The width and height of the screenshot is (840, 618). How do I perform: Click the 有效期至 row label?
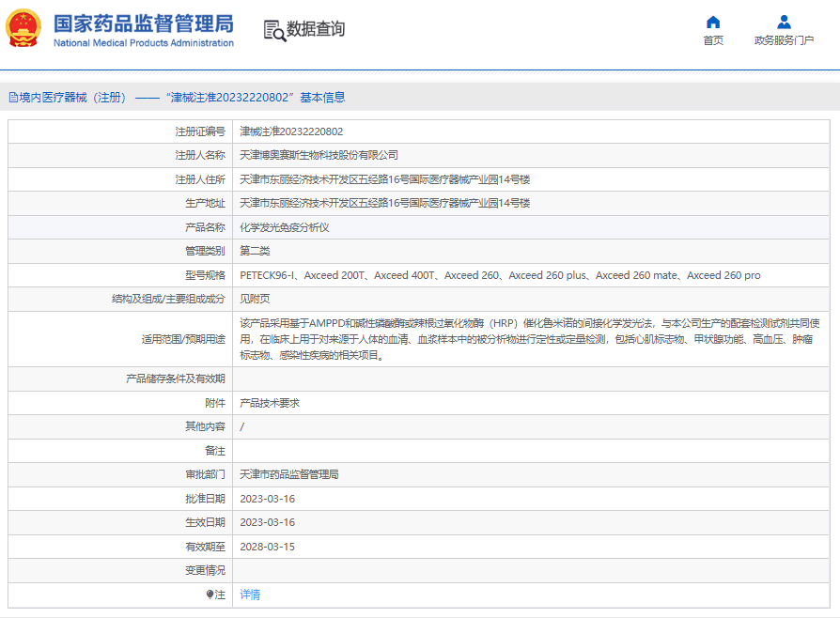(205, 547)
